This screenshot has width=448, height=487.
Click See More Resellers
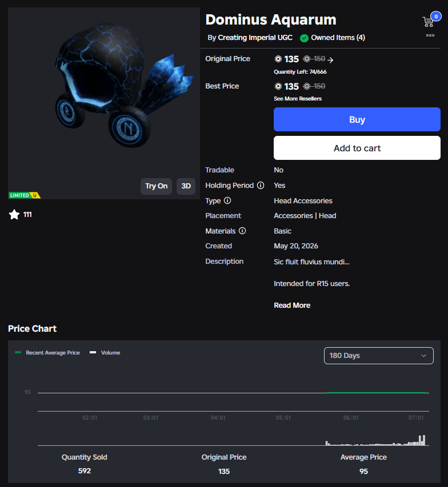pos(298,99)
